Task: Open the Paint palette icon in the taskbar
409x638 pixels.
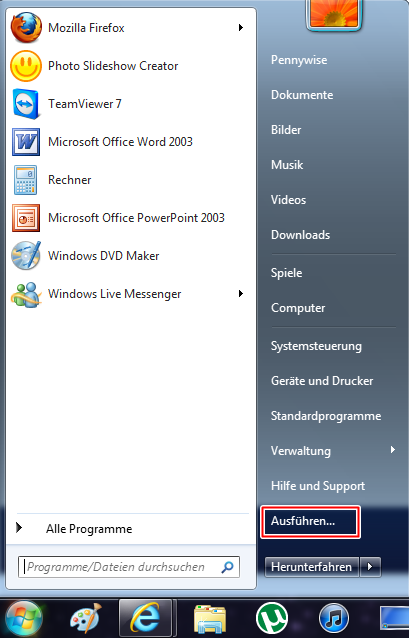Action: [x=85, y=618]
